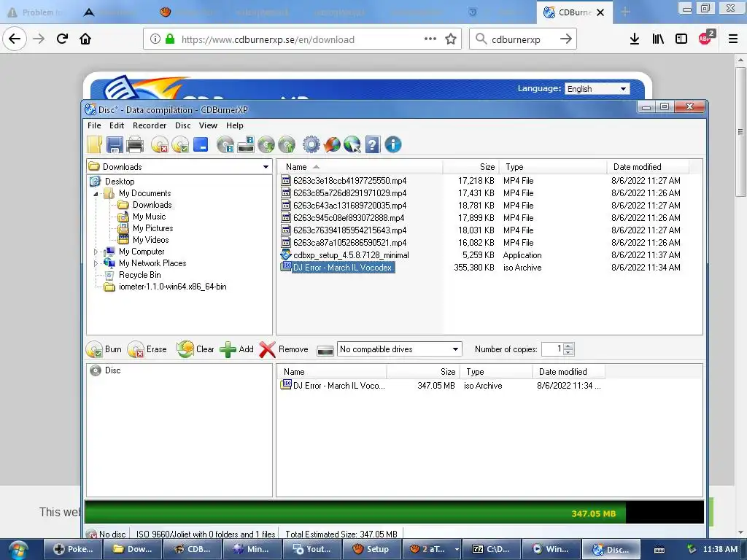This screenshot has width=747, height=560.
Task: Click the cdburnerxp browser search field
Action: click(x=522, y=39)
